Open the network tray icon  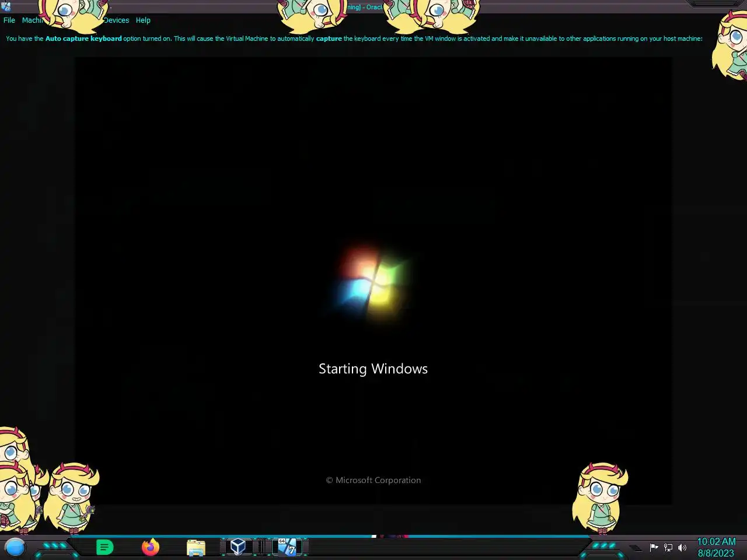[668, 547]
